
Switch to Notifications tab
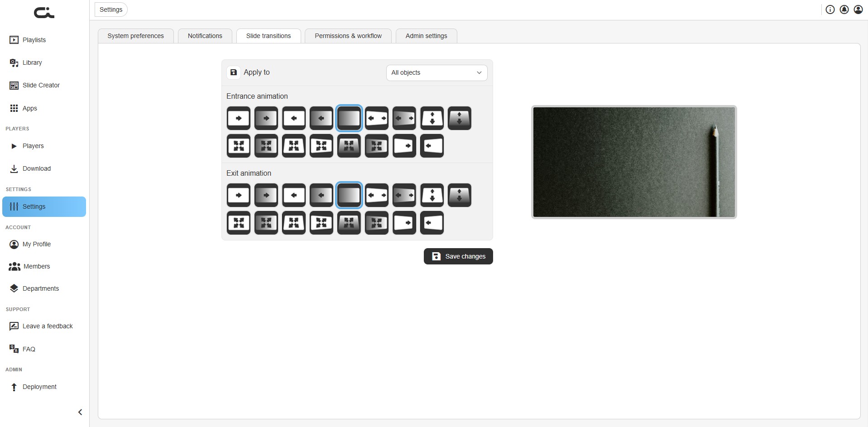(x=205, y=36)
